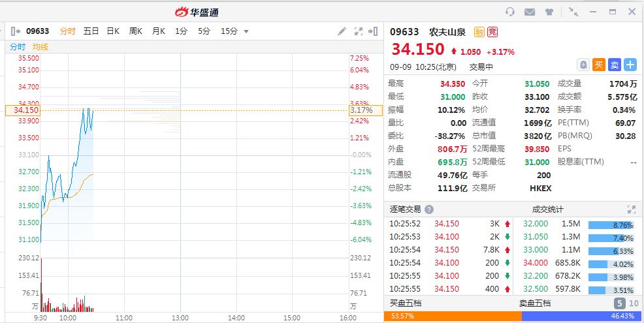The height and width of the screenshot is (323, 644).
Task: Switch order book to 10 levels
Action: (633, 303)
